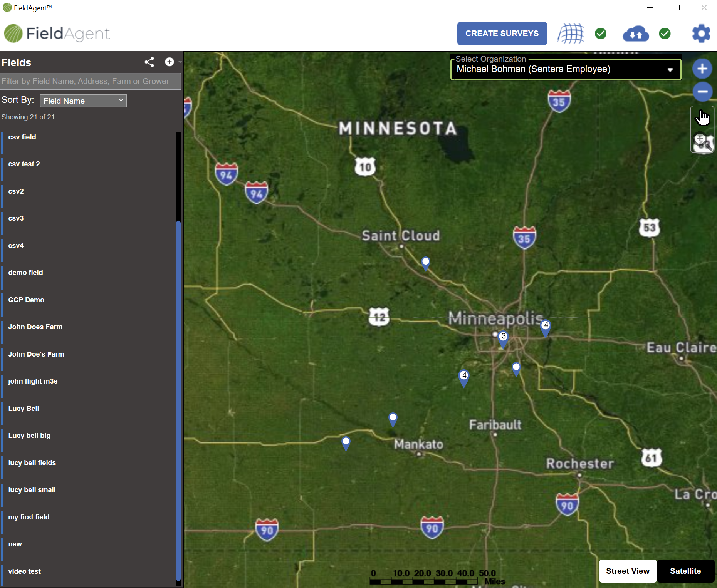The width and height of the screenshot is (717, 588).
Task: Click the field grid mesh icon
Action: tap(571, 34)
